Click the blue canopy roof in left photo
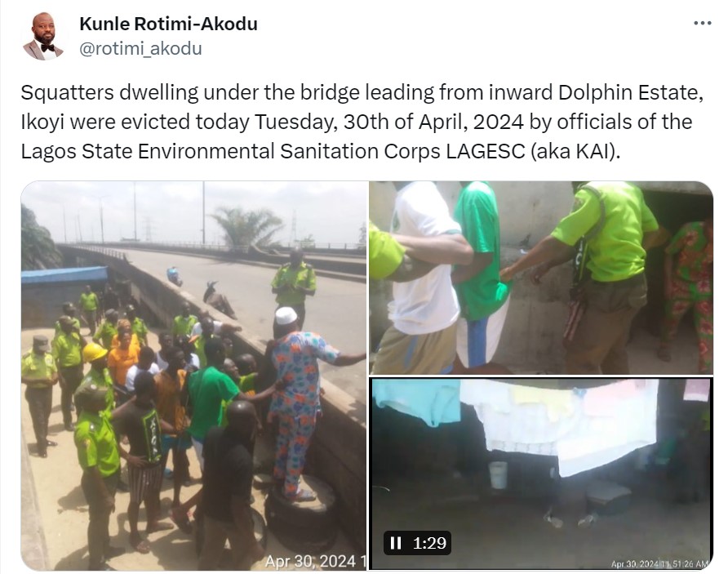This screenshot has width=728, height=574. point(64,274)
